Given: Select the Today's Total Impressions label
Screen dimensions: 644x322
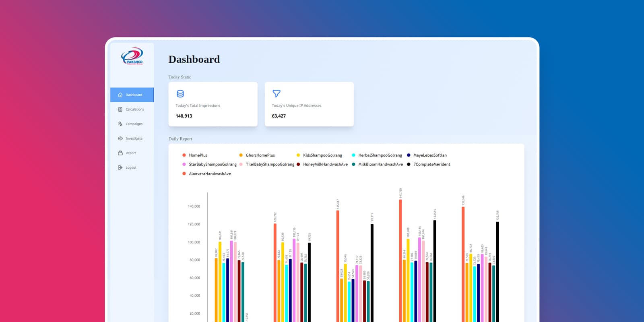Looking at the screenshot, I should [x=198, y=106].
